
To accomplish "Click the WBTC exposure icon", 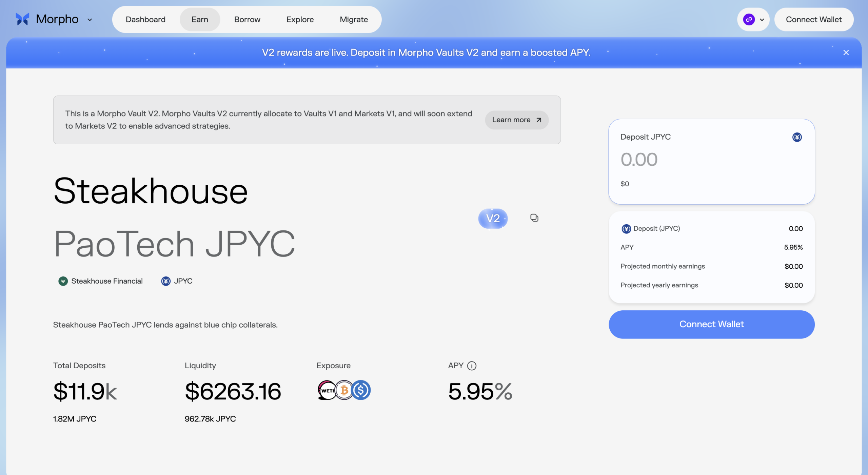I will pos(344,390).
